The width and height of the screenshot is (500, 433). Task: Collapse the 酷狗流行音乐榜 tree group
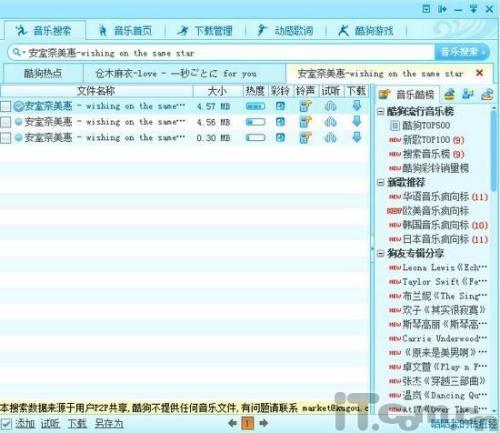coord(381,111)
